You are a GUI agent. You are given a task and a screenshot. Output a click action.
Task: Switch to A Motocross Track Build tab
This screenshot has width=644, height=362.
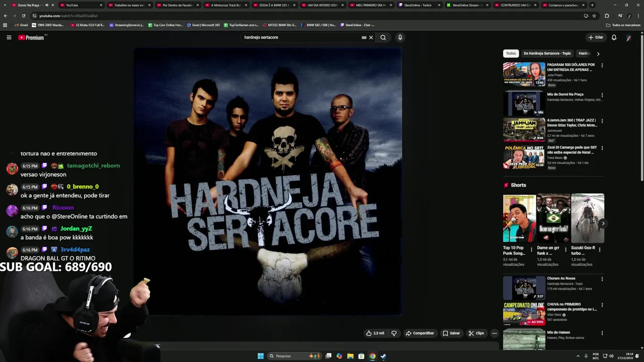tap(225, 5)
